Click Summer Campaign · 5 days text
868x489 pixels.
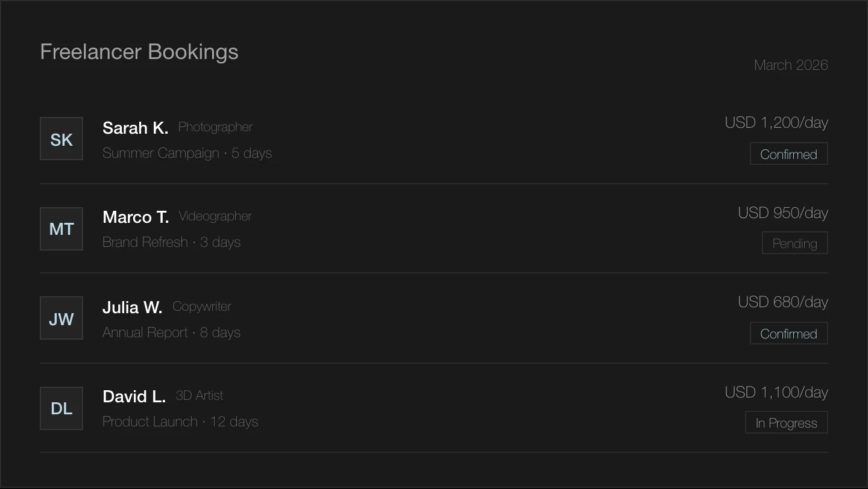[x=187, y=153]
